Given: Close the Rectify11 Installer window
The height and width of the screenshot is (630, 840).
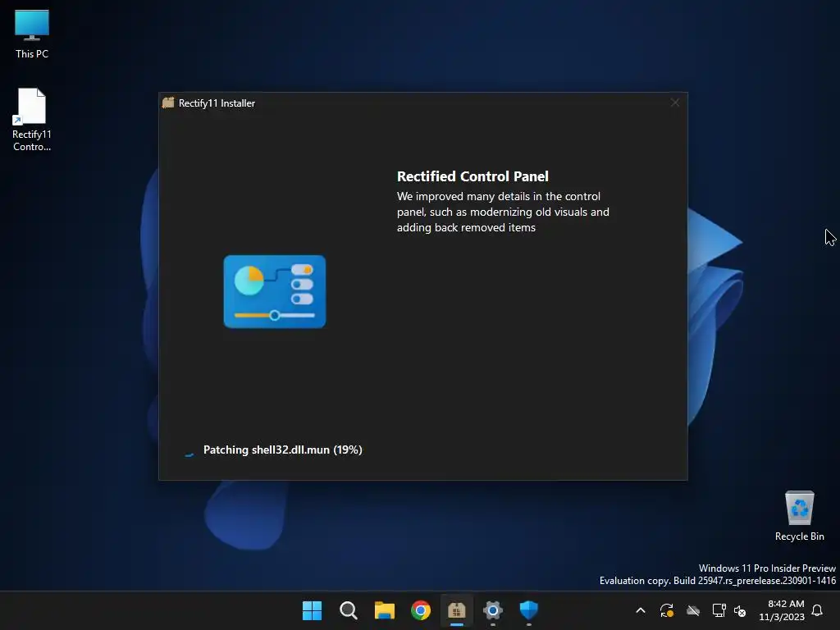Looking at the screenshot, I should coord(674,103).
